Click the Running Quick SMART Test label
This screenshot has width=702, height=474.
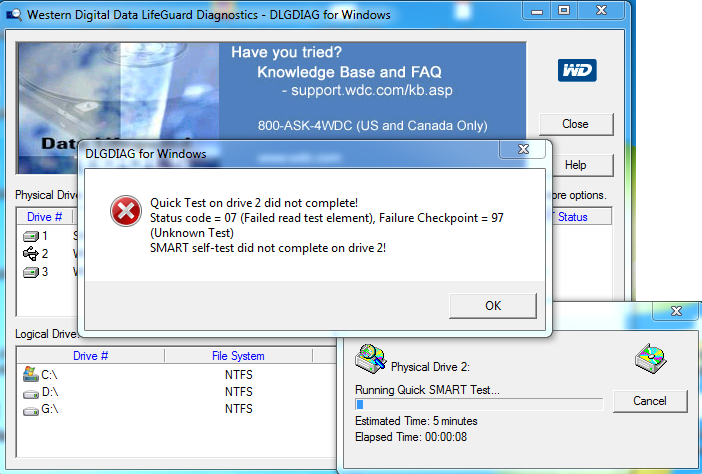click(427, 390)
